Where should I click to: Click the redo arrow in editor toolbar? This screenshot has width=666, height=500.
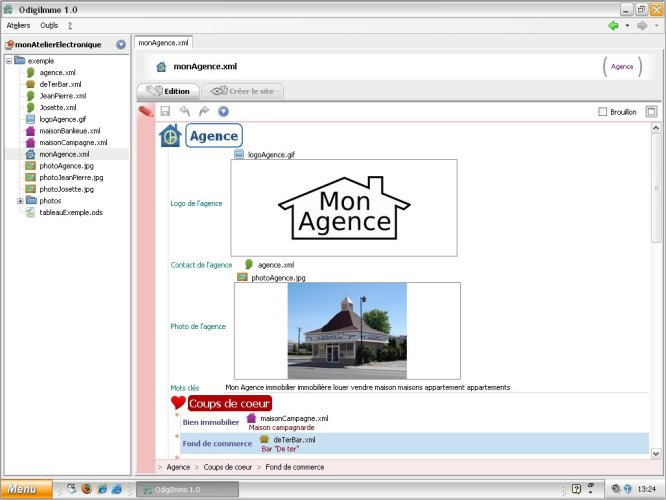[x=204, y=112]
